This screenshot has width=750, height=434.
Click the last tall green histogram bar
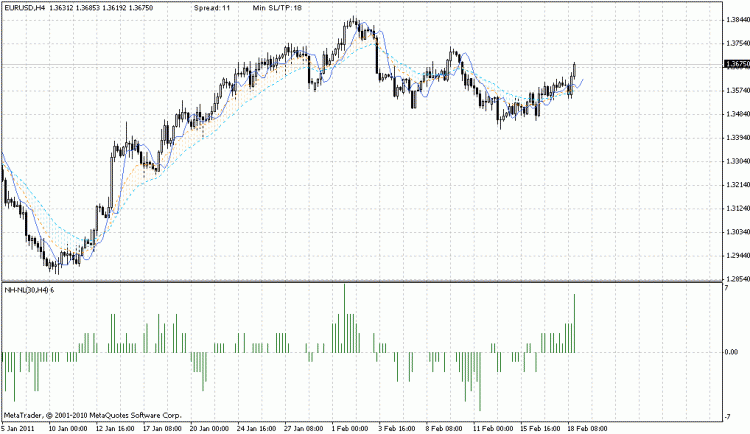[x=575, y=323]
